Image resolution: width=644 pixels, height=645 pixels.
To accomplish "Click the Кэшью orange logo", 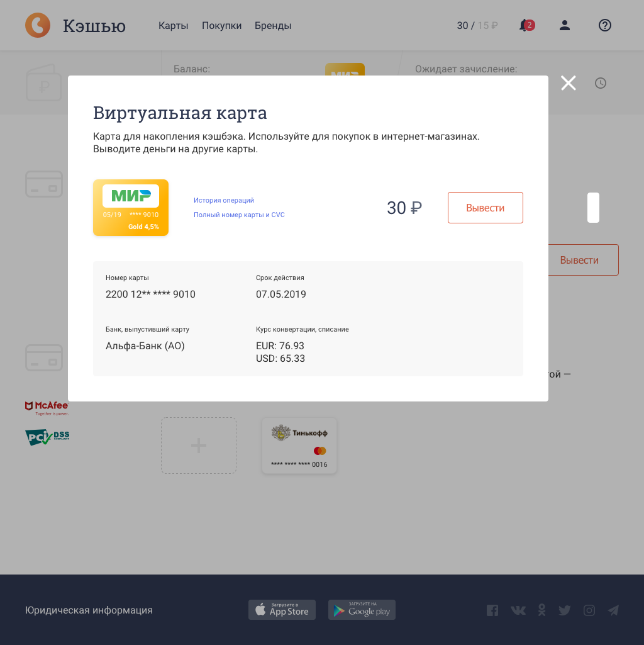I will [38, 25].
